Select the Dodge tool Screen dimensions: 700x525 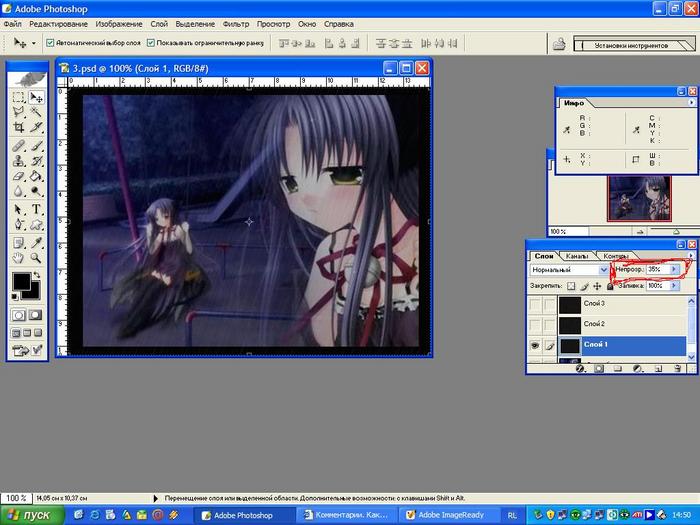click(x=36, y=192)
